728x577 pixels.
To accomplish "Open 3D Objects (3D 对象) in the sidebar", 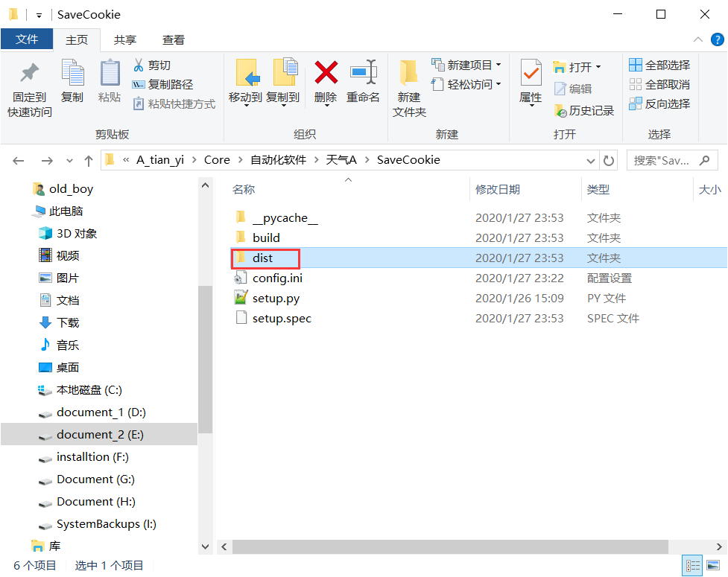I will point(68,233).
